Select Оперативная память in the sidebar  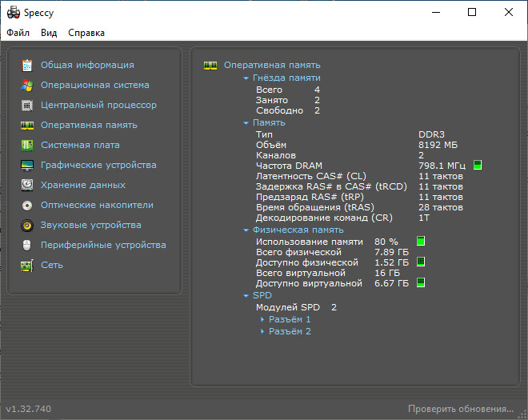pos(89,125)
